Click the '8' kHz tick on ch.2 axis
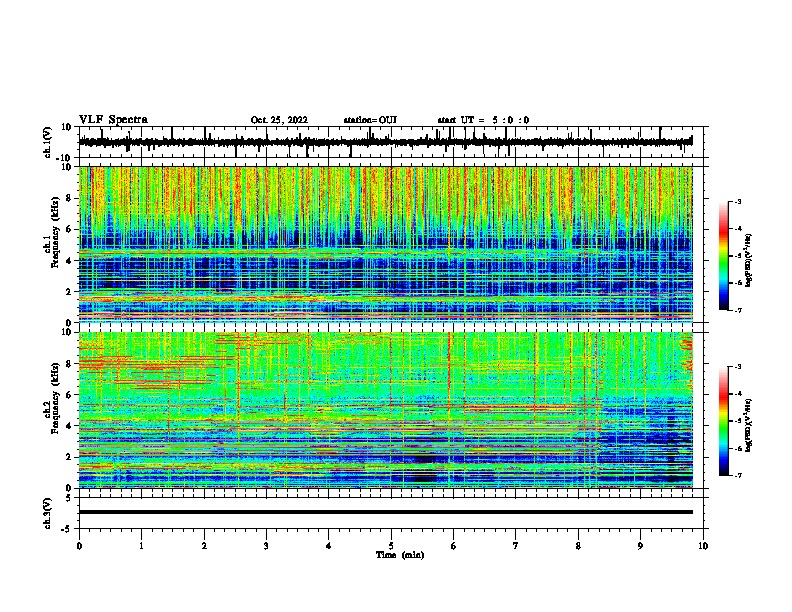This screenshot has width=792, height=612. (70, 364)
